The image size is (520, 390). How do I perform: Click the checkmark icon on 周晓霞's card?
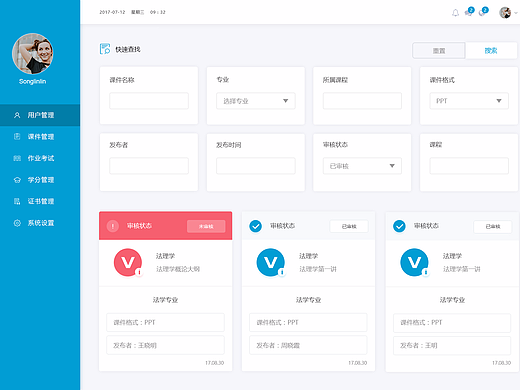click(255, 226)
